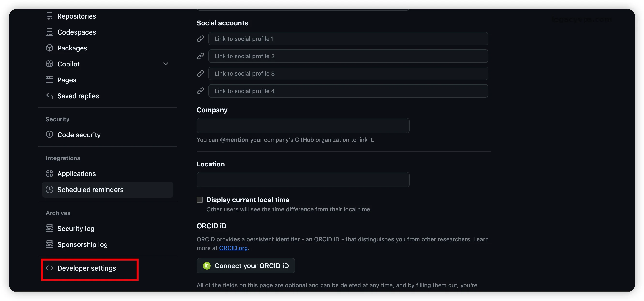Focus the Link to social profile 1 field

(x=348, y=39)
